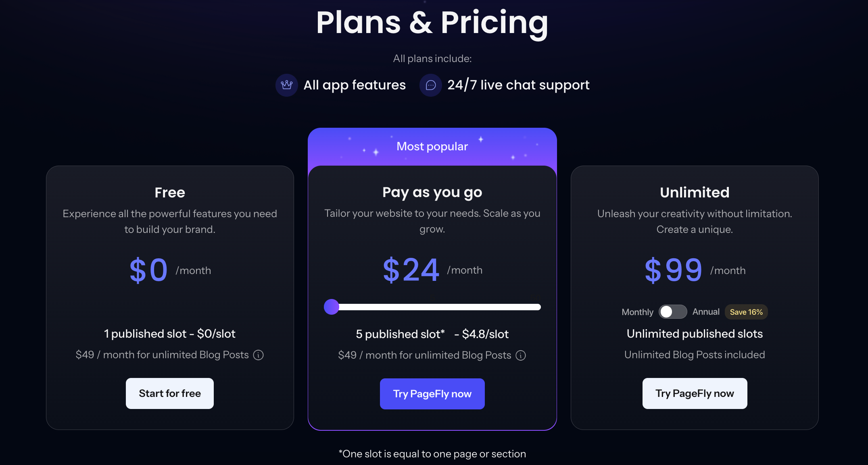Click info icon in Free plan blog posts line
The height and width of the screenshot is (465, 868).
[x=258, y=355]
